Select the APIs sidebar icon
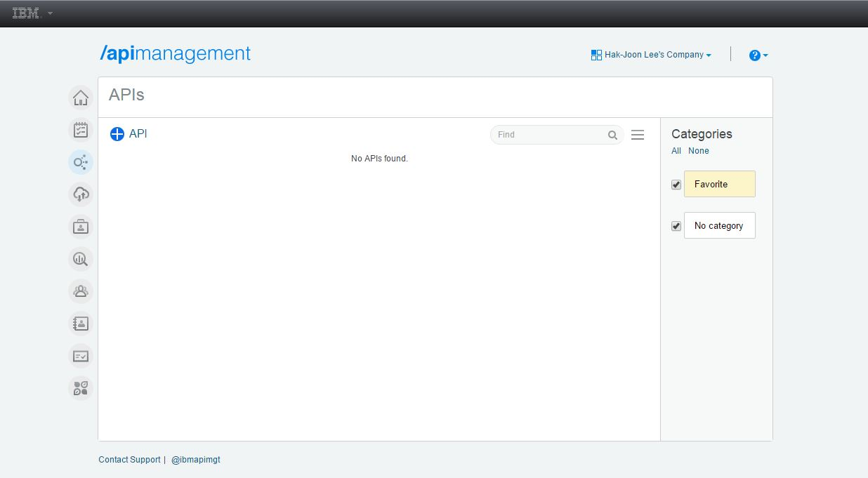The image size is (868, 478). [81, 162]
